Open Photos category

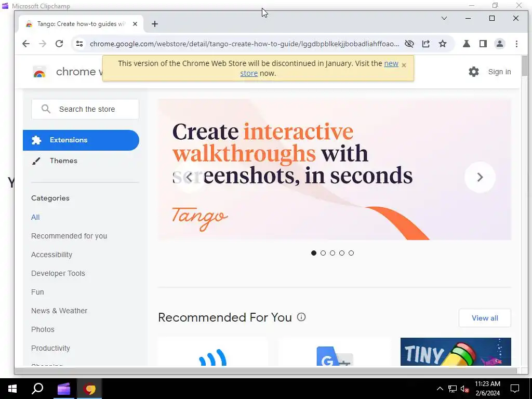pyautogui.click(x=43, y=329)
